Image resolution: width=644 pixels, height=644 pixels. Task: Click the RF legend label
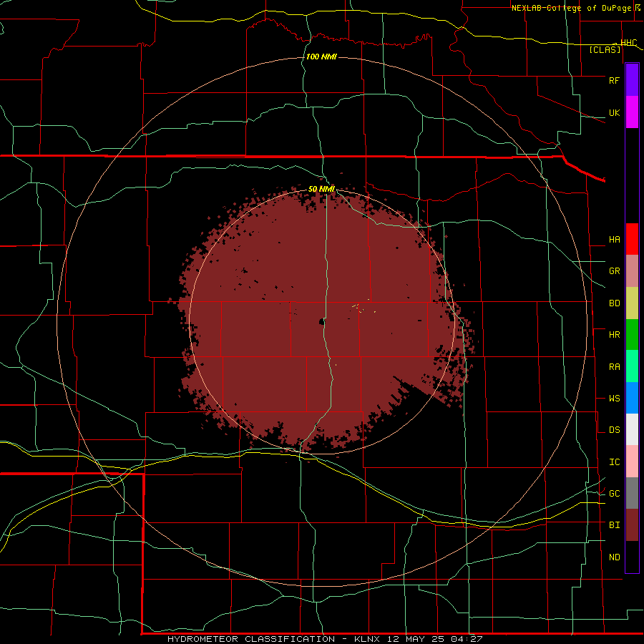tap(614, 80)
